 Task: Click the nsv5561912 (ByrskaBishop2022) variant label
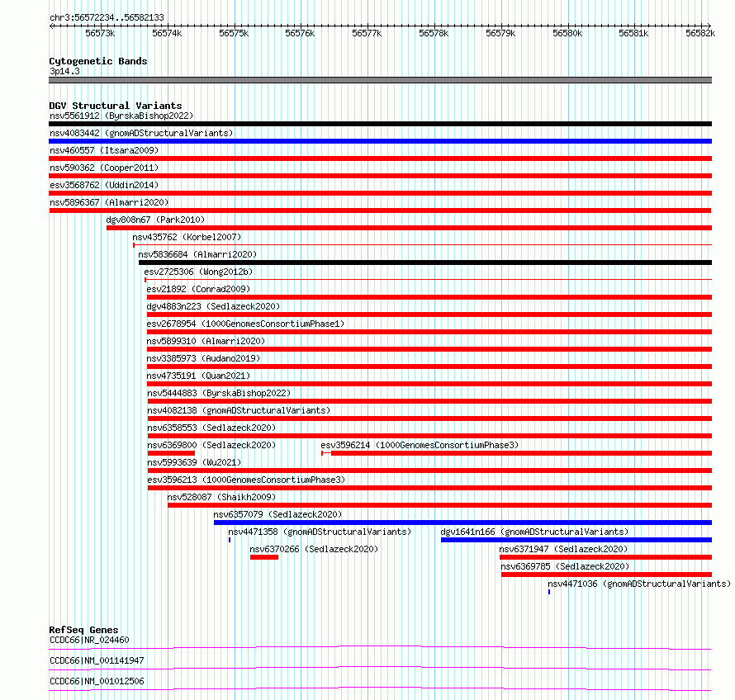(121, 116)
